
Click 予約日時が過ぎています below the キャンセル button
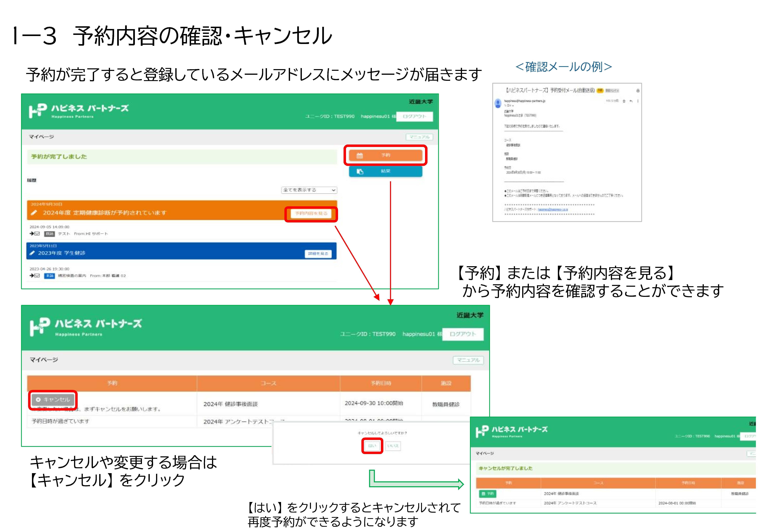60,421
